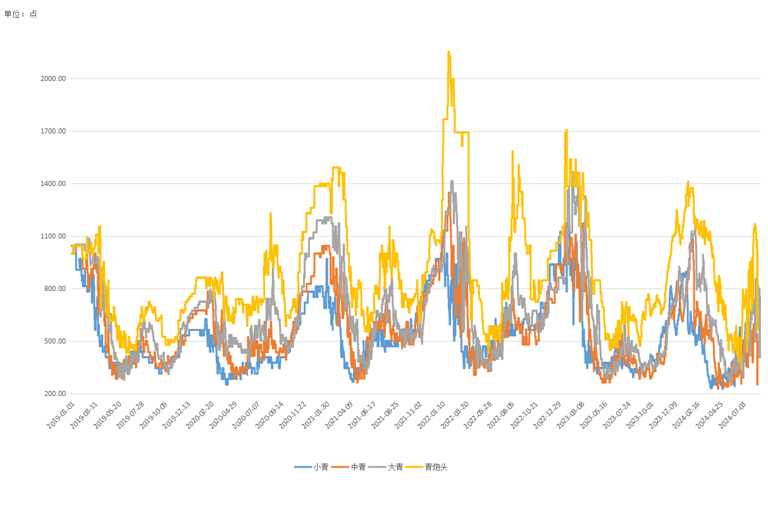Select the 中青 legend label

click(x=358, y=467)
